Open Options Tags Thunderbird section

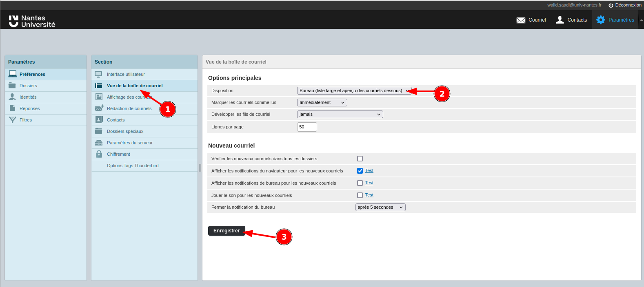133,166
